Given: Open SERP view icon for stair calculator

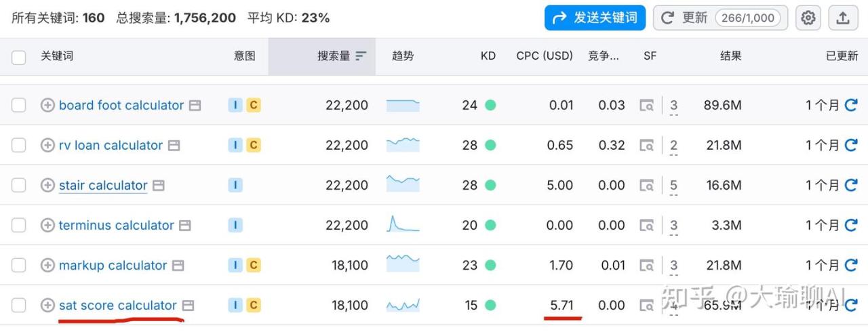Looking at the screenshot, I should point(648,185).
